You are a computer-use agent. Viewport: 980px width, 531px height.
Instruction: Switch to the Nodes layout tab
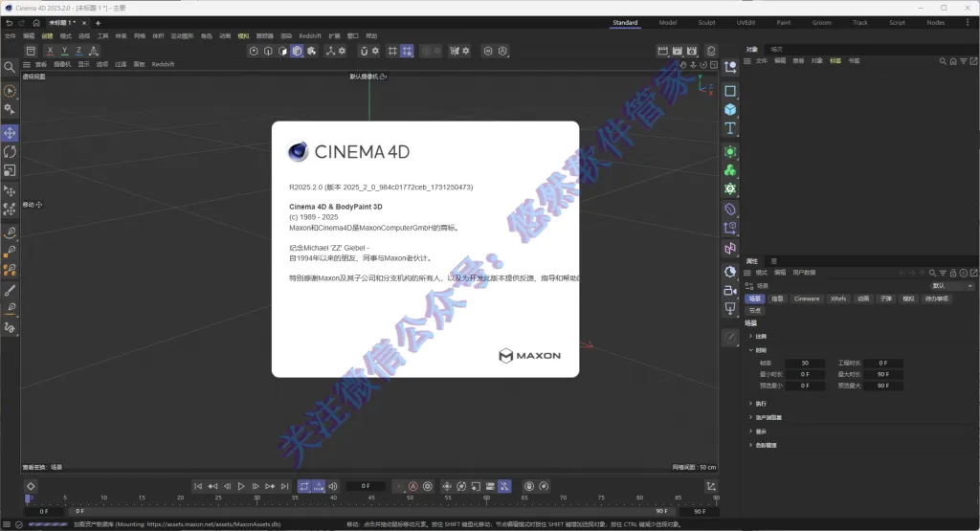point(936,23)
